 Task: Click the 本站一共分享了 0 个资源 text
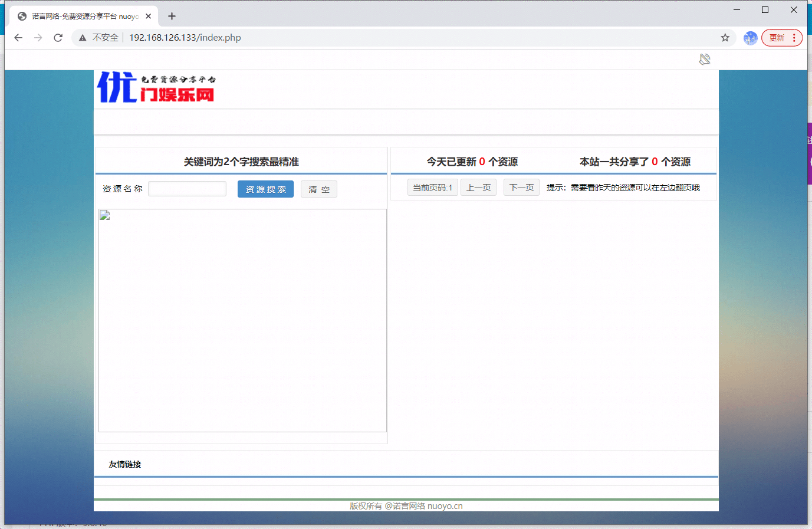point(635,162)
